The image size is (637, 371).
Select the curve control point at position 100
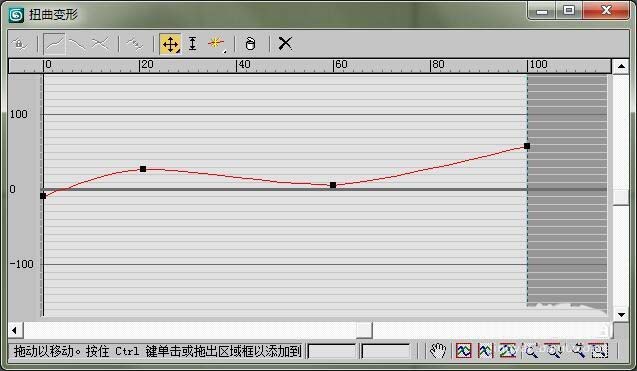(x=527, y=146)
